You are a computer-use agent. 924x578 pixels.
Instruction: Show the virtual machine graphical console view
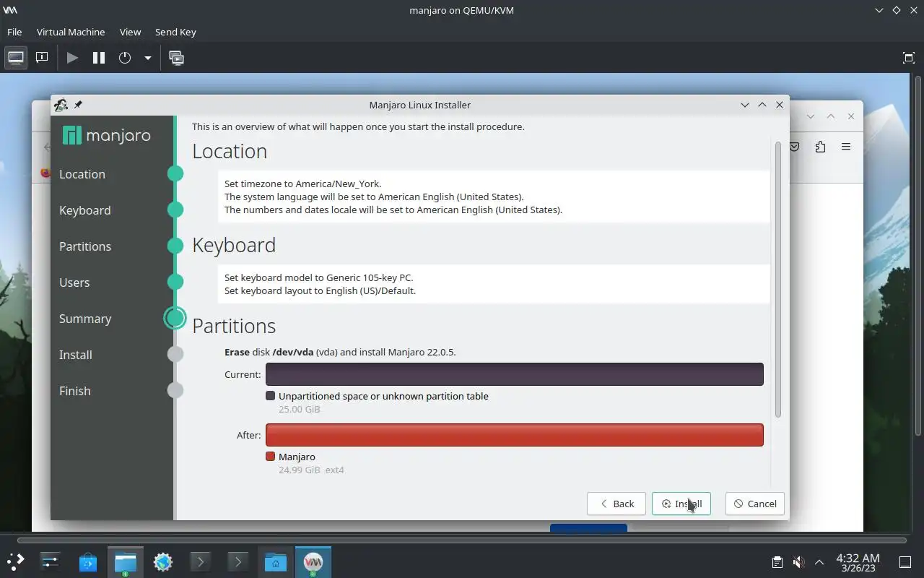(16, 58)
